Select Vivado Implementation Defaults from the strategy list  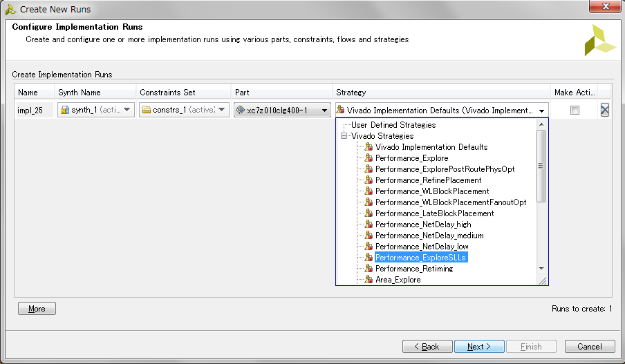pos(431,147)
